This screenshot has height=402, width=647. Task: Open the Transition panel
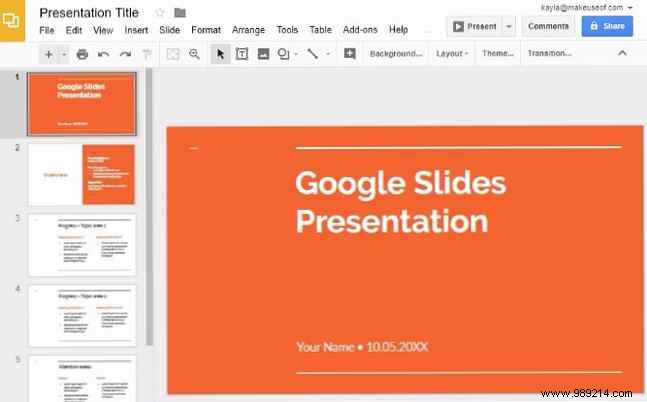(550, 53)
